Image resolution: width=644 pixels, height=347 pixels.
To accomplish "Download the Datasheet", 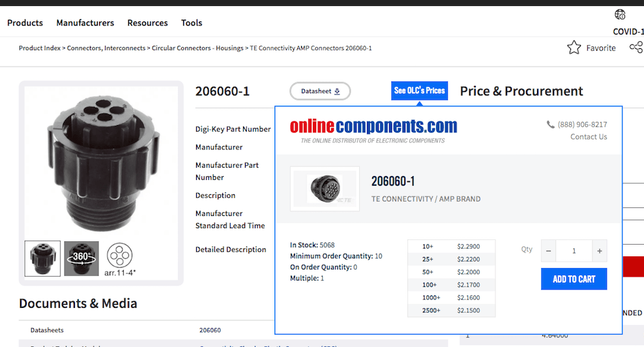I will (x=320, y=91).
